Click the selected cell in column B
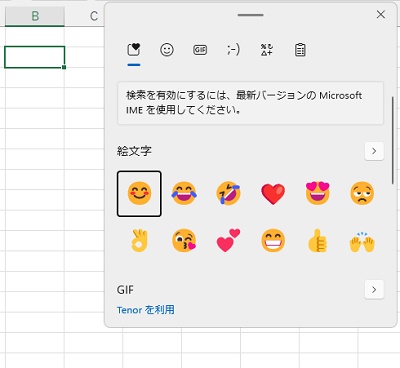The height and width of the screenshot is (368, 400). pyautogui.click(x=35, y=57)
